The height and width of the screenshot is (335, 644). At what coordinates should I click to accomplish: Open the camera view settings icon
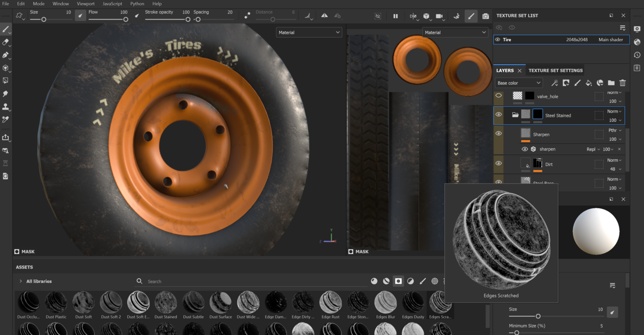tap(440, 16)
